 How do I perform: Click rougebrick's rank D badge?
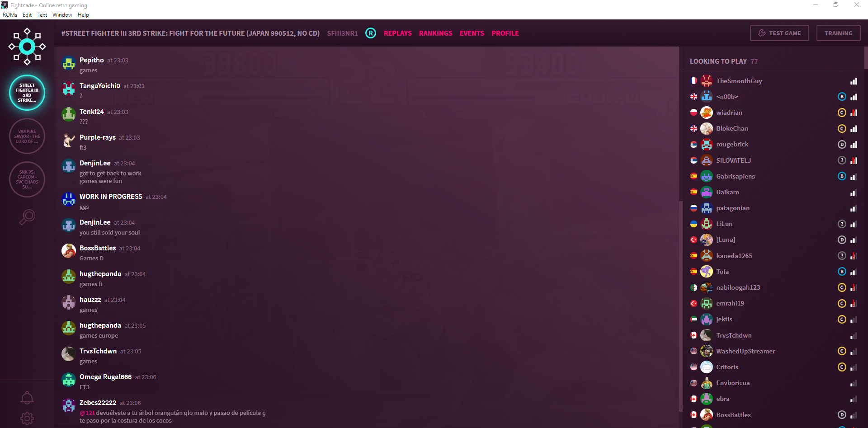[x=842, y=145]
